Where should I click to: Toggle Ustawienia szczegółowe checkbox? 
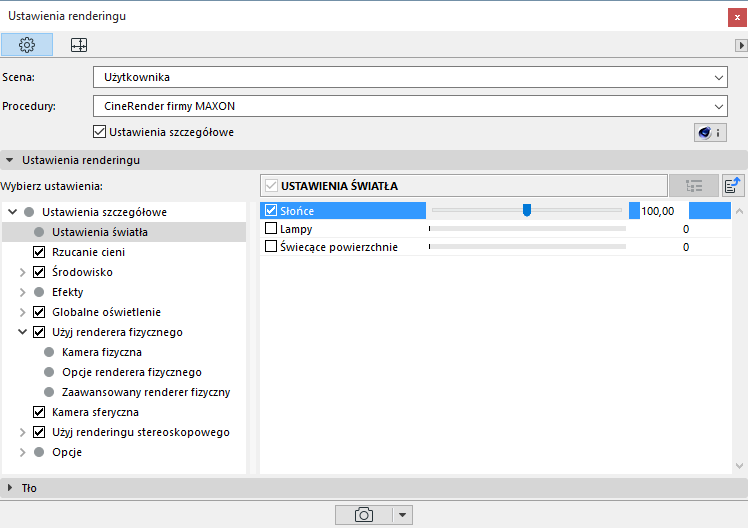(99, 132)
